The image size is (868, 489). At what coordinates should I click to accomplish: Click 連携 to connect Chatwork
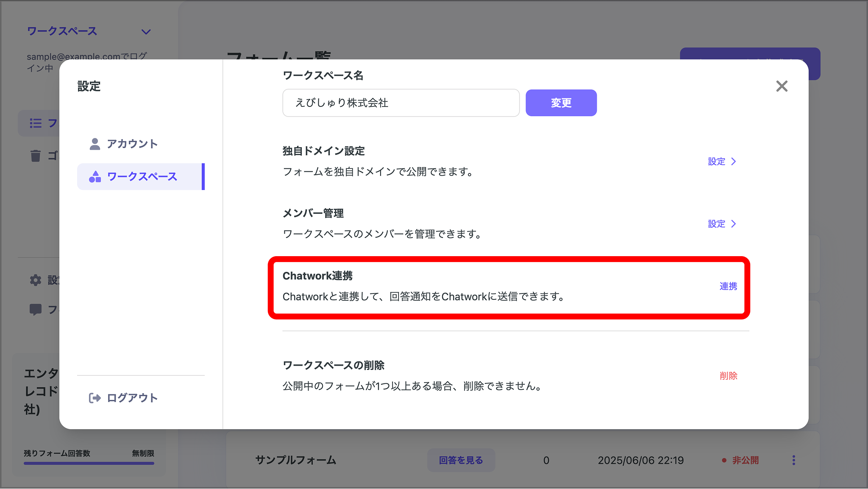coord(727,286)
